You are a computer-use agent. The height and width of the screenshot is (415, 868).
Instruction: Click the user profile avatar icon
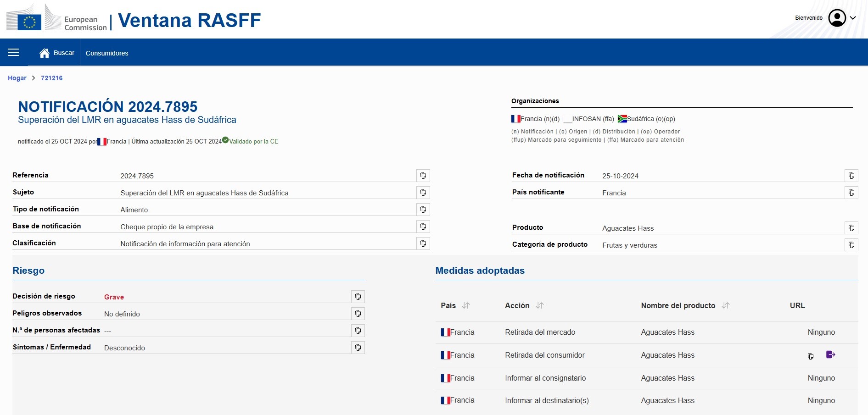[x=837, y=18]
